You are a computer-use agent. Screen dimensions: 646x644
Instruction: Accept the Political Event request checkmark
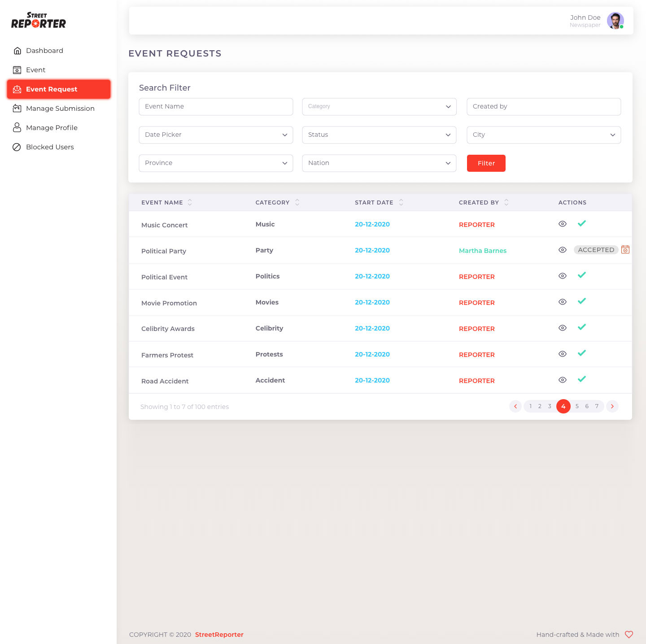(x=582, y=275)
